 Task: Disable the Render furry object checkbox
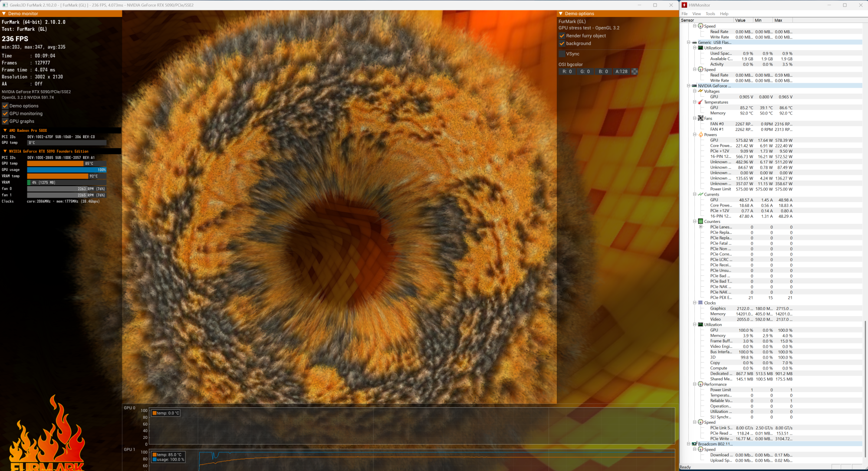(562, 36)
